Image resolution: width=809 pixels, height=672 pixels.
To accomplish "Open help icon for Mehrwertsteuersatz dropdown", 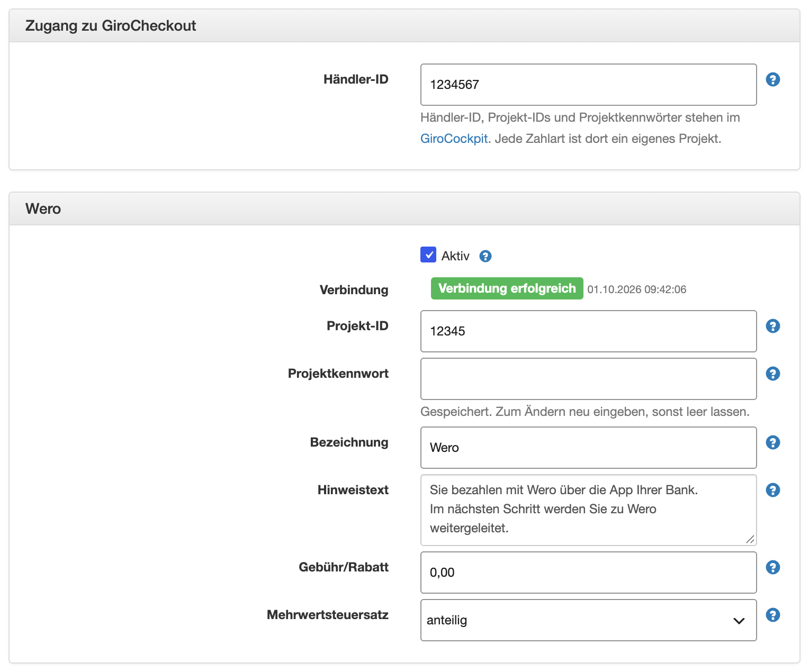I will [772, 615].
